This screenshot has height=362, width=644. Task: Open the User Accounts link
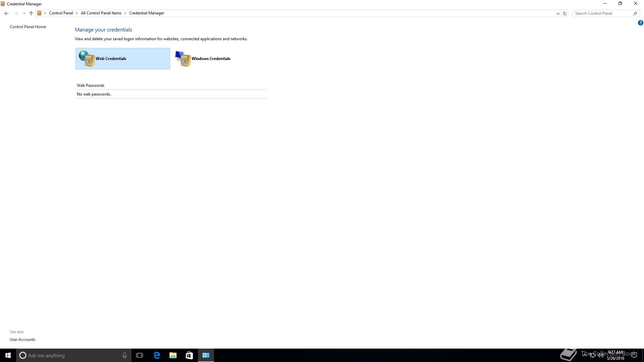pos(22,340)
